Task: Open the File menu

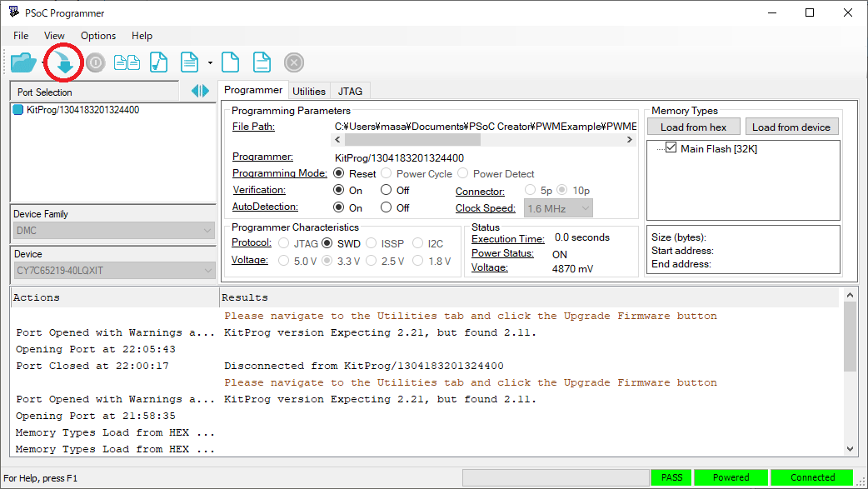Action: pos(21,36)
